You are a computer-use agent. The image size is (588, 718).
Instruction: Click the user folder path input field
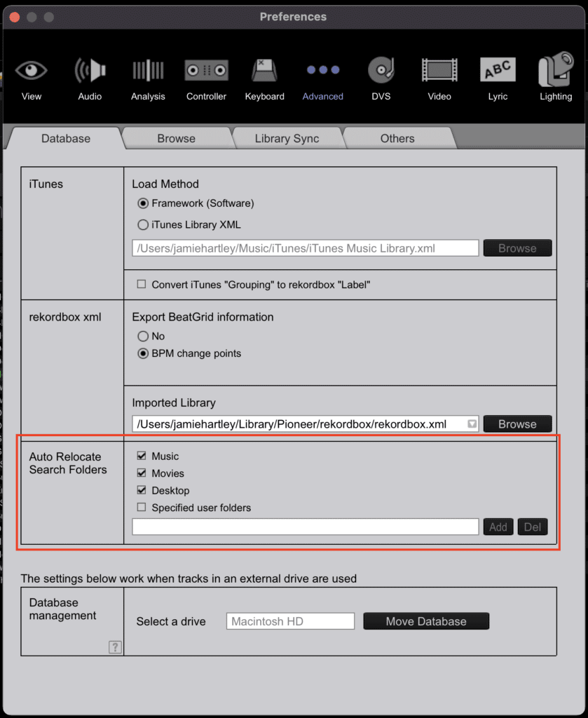[305, 527]
